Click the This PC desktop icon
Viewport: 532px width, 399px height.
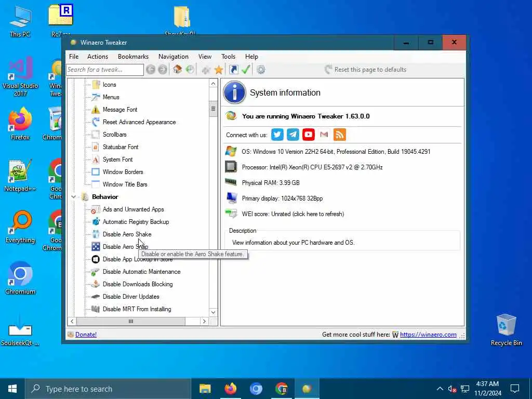coord(20,21)
